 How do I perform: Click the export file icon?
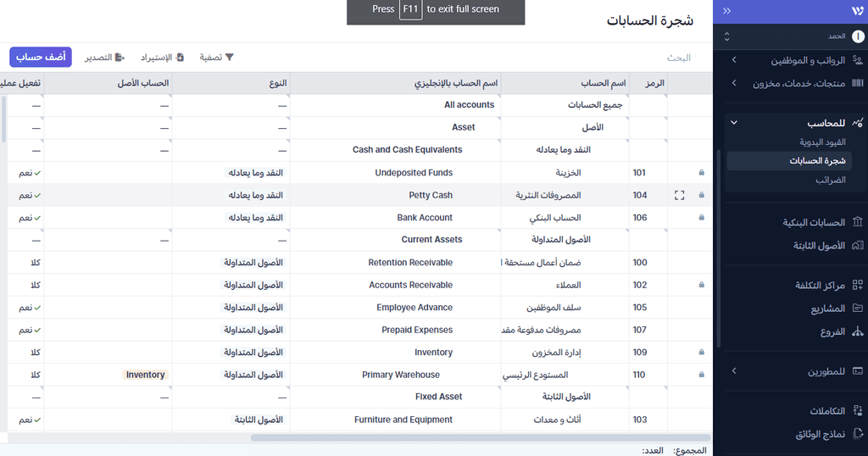pos(120,57)
